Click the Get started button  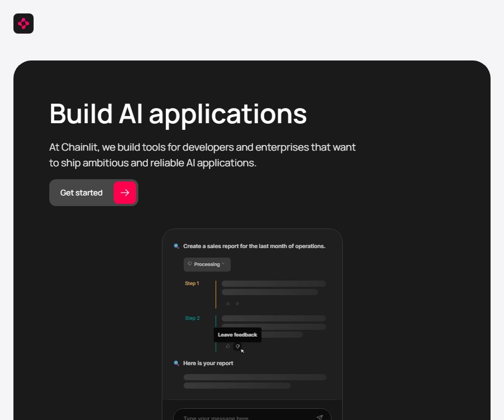[x=94, y=193]
